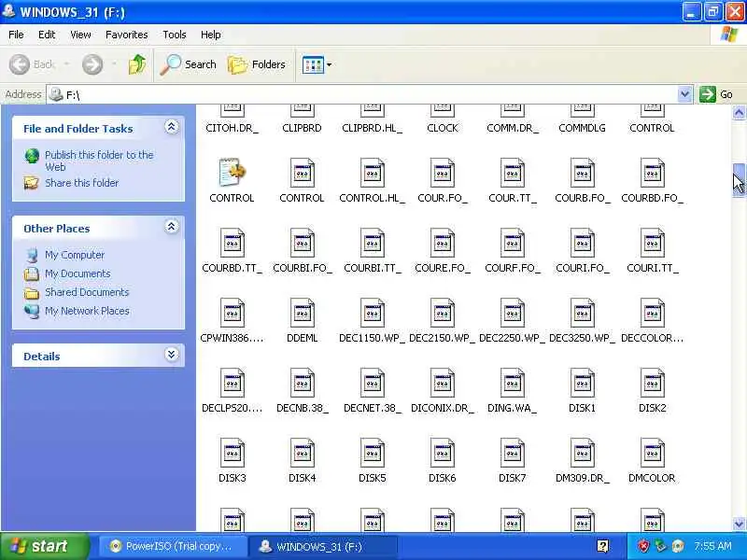Click the WINDOWS_31 (F:) taskbar button
The width and height of the screenshot is (747, 560).
point(323,546)
